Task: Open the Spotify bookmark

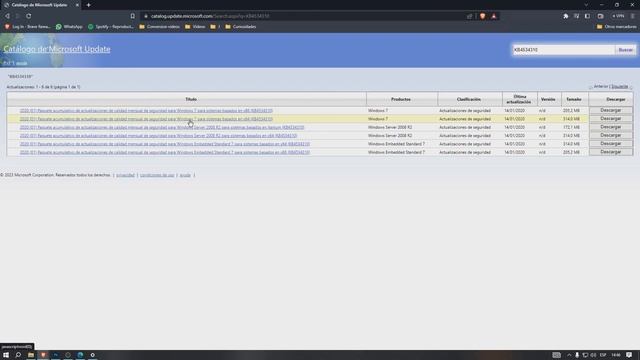Action: (x=111, y=27)
